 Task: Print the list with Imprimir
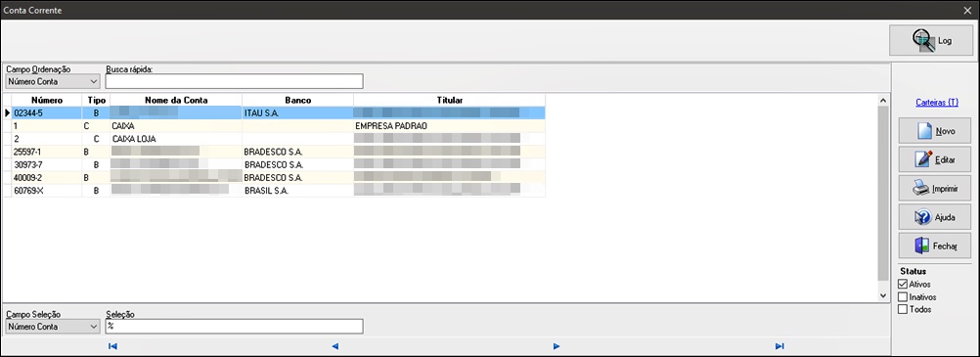coord(935,188)
